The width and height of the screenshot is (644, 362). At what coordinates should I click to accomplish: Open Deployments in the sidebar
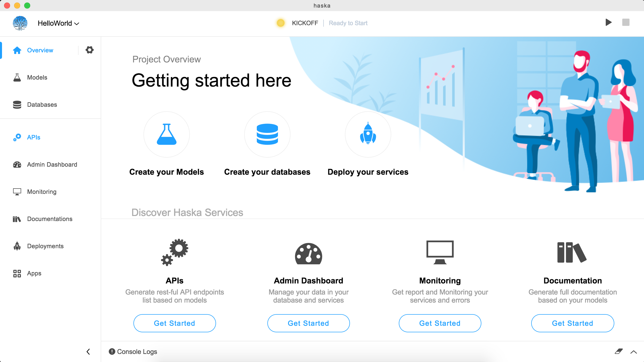[x=45, y=246]
